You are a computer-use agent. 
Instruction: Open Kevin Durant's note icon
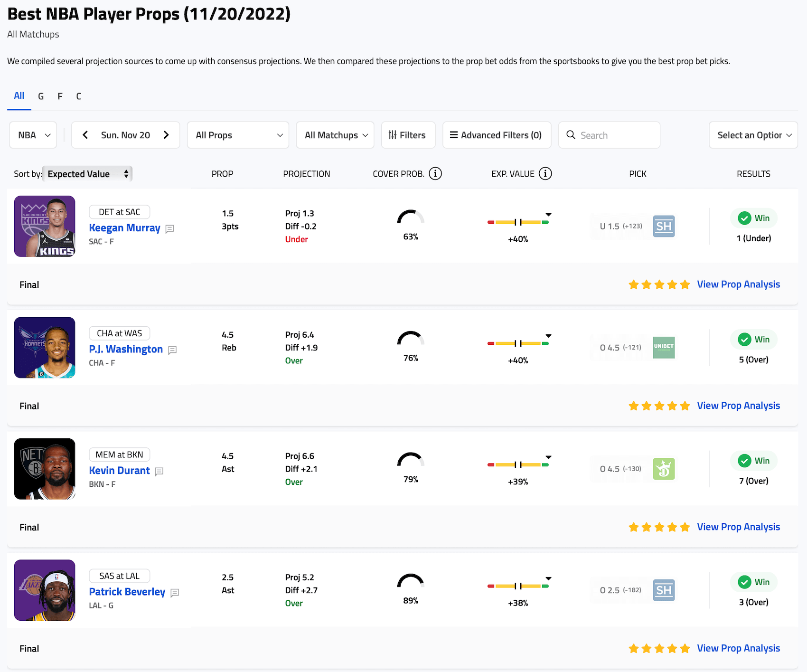(159, 472)
